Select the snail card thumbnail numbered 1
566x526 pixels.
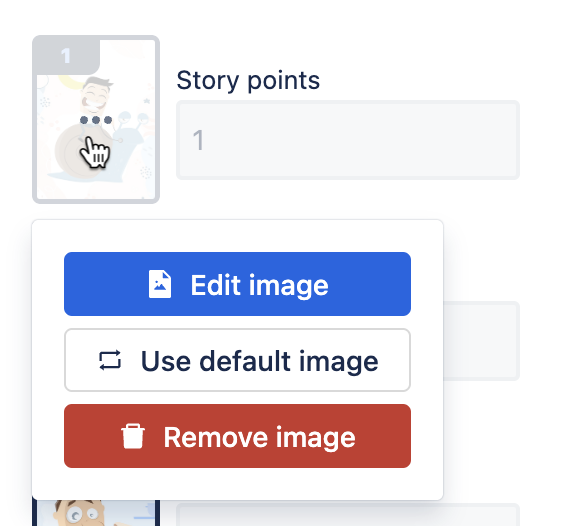(x=96, y=119)
